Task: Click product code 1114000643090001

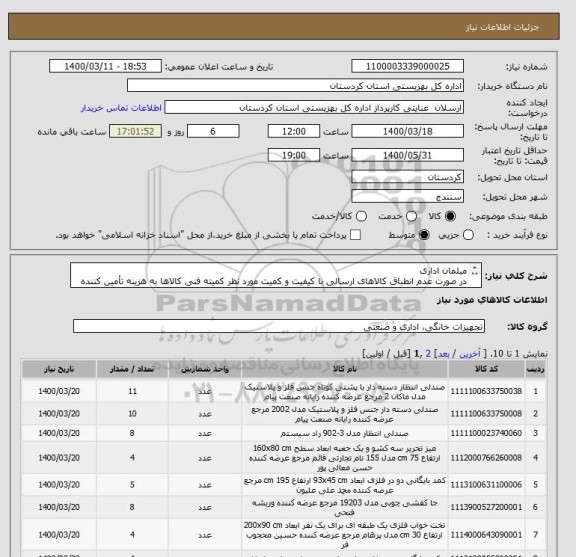Action: click(x=486, y=535)
